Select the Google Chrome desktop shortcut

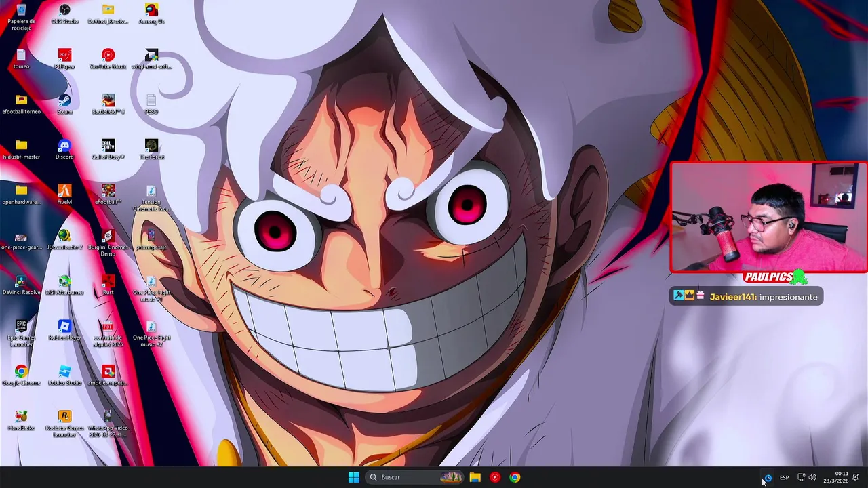tap(21, 375)
